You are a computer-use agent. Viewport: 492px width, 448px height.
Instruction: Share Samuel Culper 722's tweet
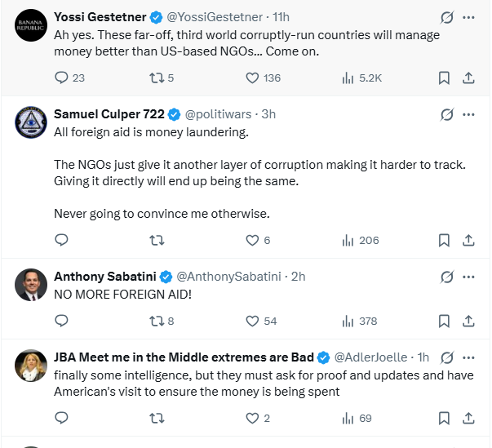click(469, 240)
